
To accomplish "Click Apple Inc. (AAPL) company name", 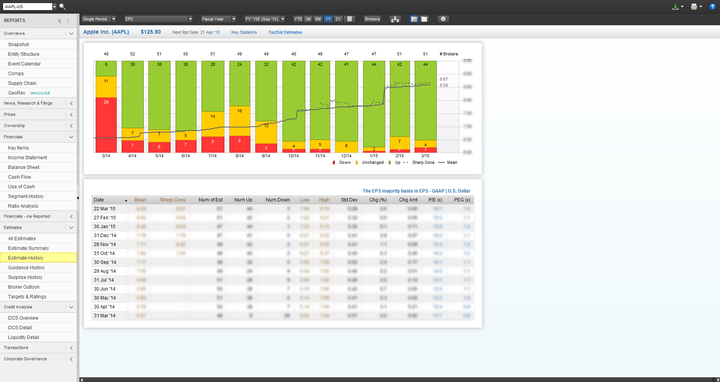I will coord(106,32).
